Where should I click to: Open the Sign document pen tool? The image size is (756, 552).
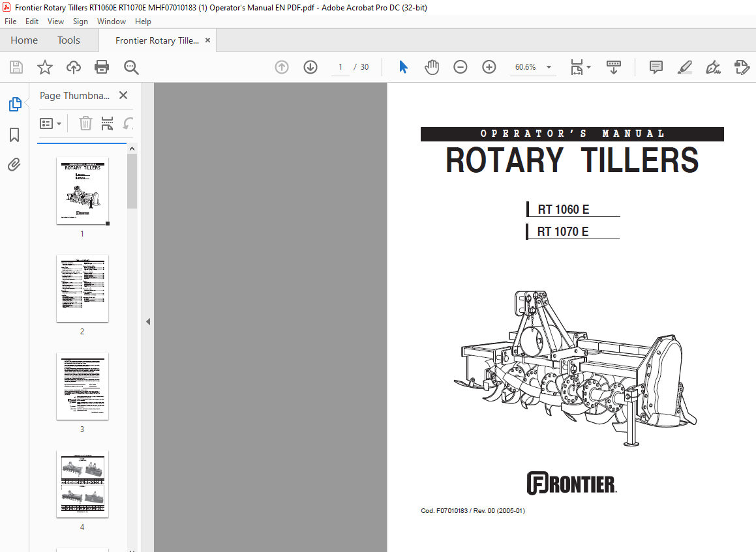pos(713,67)
